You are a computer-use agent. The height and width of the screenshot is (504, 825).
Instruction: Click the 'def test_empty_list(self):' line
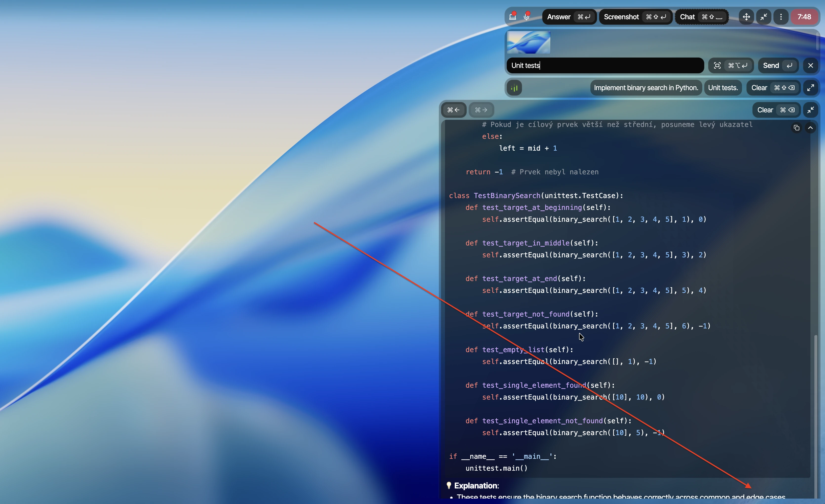[519, 350]
